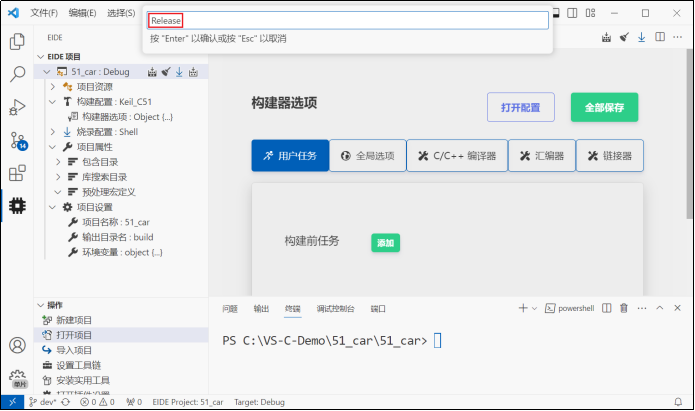Synchronize changes icon in status bar
The height and width of the screenshot is (411, 695).
[x=66, y=402]
